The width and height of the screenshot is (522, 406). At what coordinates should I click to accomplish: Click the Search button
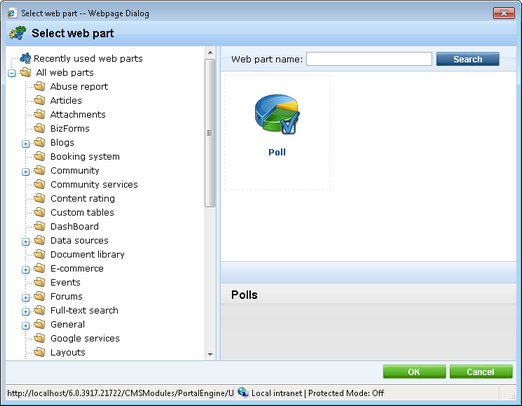coord(468,59)
